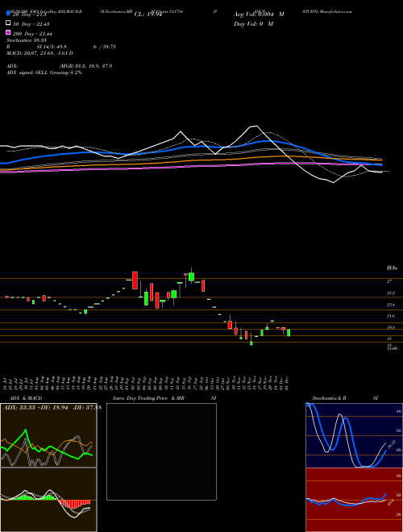This screenshot has height=532, width=403.
Task: Click the price axis label 21.6
Action: coord(390,316)
